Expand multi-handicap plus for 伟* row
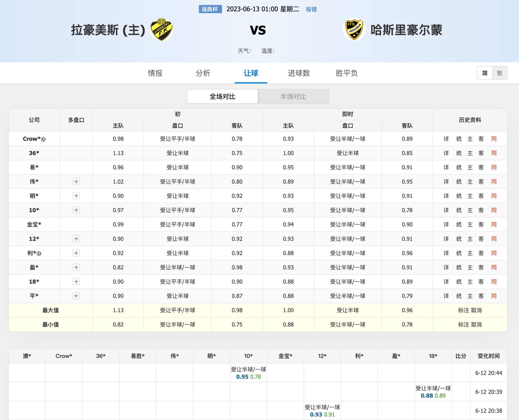Screen dimensions: 519x420 76,181
